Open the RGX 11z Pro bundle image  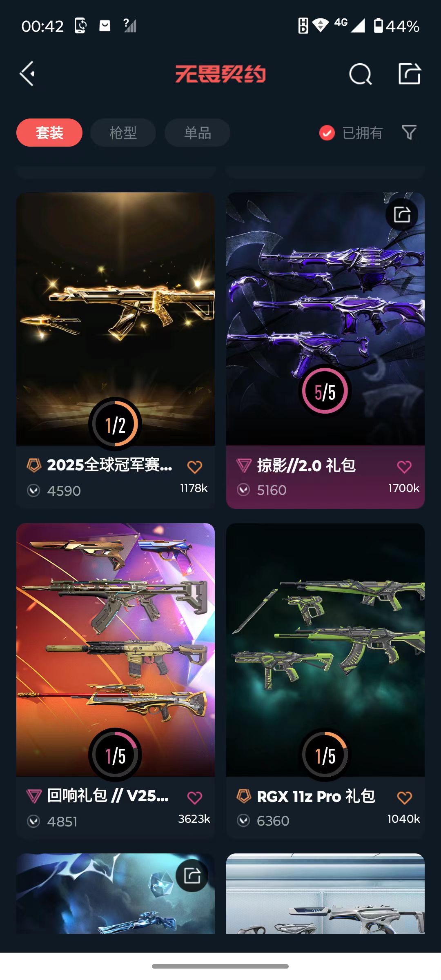point(325,650)
